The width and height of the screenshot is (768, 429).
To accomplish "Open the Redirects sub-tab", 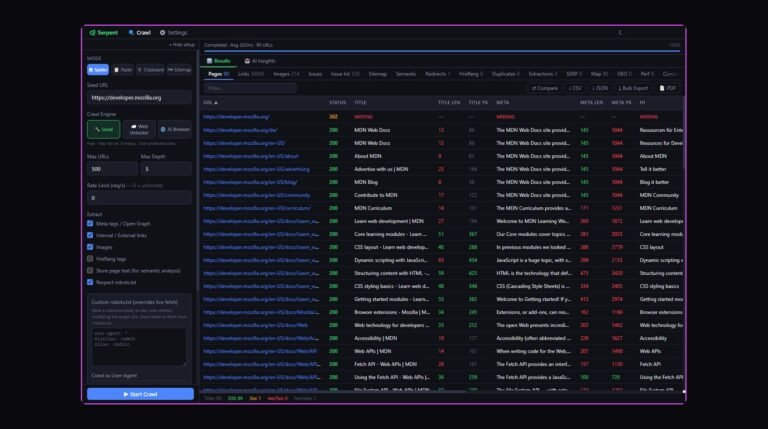I will tap(437, 74).
